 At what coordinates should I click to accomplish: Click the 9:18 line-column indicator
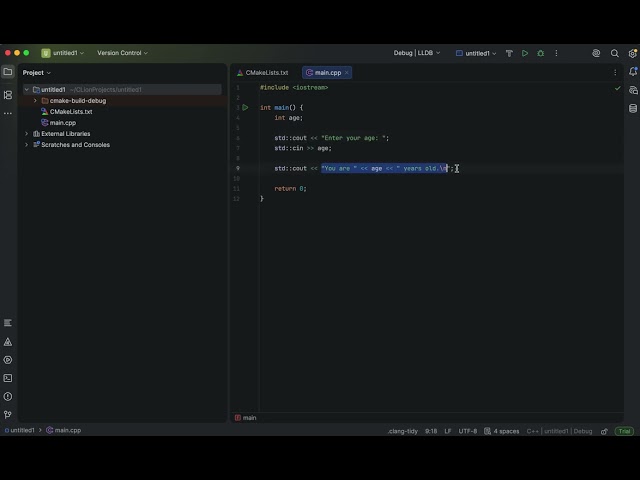[x=431, y=431]
